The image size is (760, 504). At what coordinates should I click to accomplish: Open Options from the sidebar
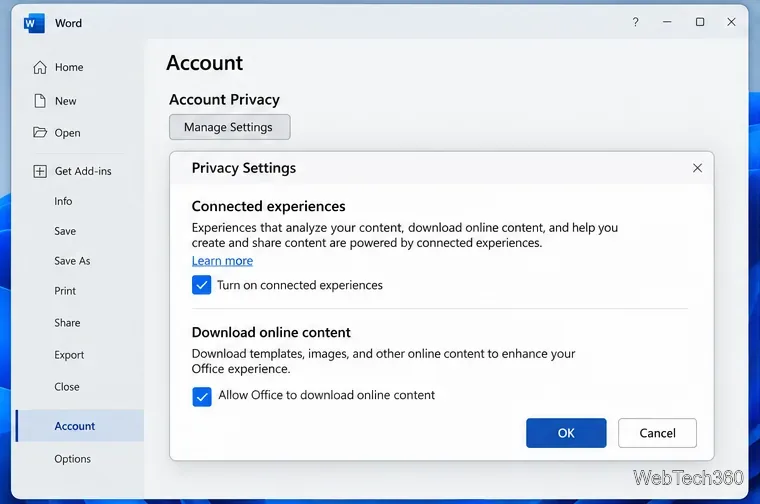pos(73,458)
